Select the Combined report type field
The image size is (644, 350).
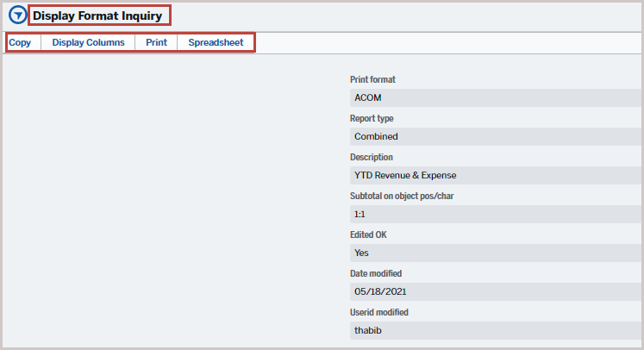(495, 136)
